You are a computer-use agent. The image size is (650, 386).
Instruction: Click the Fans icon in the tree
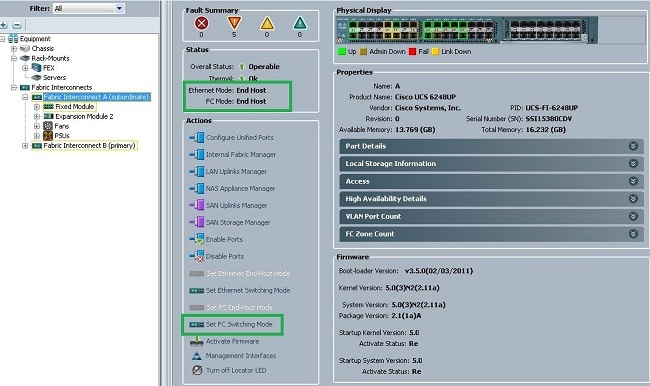point(48,126)
